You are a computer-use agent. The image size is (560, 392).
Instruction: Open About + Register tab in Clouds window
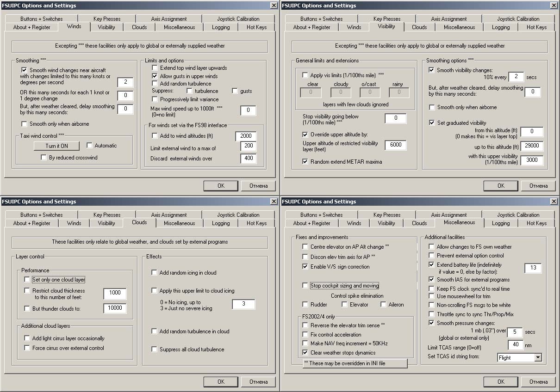32,223
